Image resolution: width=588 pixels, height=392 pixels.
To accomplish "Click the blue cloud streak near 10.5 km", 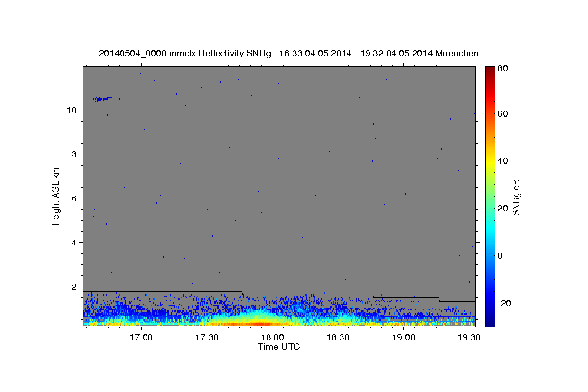I will [x=102, y=99].
